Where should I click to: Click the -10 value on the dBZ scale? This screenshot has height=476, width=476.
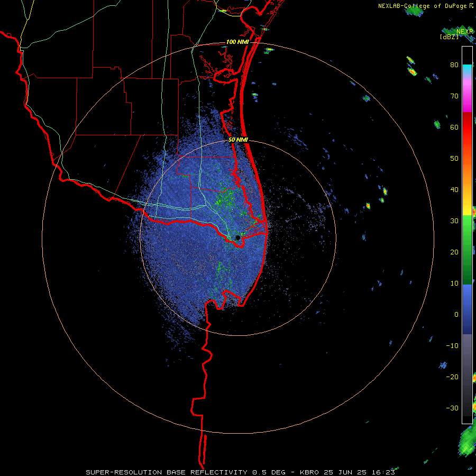click(452, 346)
